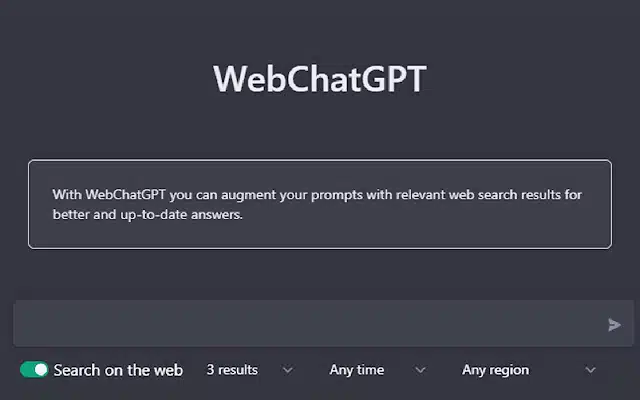Click the text about augmenting your prompts

[x=317, y=195]
